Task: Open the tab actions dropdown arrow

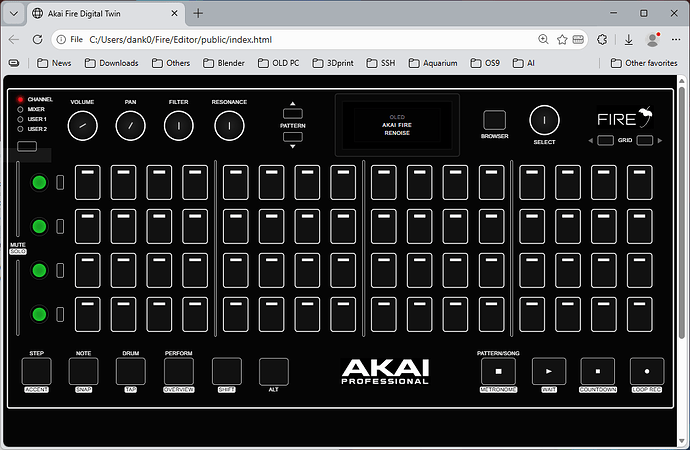Action: click(x=14, y=14)
